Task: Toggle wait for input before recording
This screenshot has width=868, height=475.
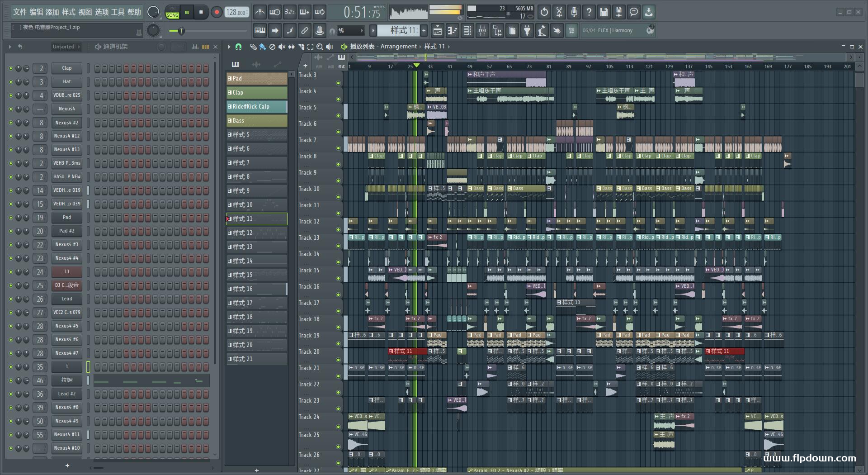Action: click(274, 12)
